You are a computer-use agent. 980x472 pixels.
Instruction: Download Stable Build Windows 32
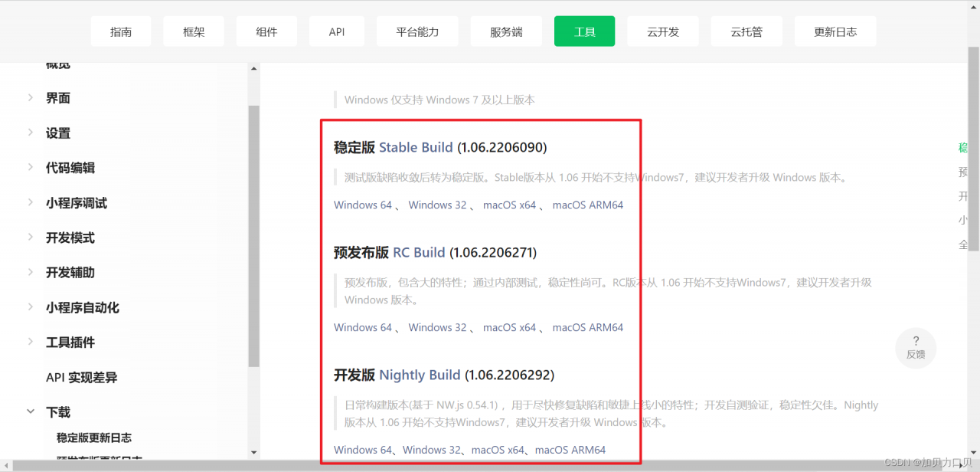437,205
